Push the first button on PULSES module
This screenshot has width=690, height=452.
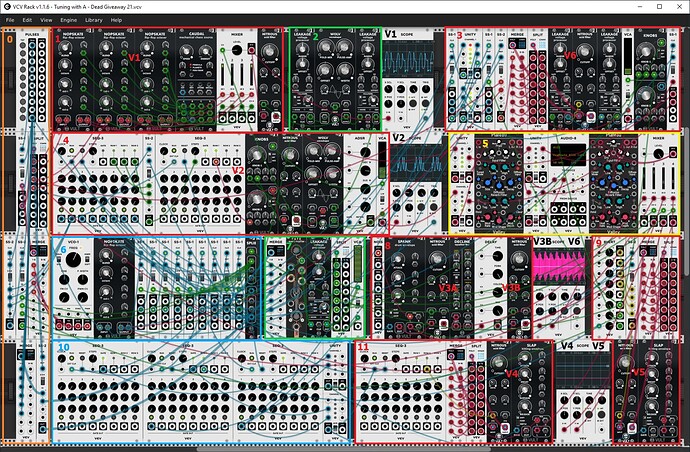click(23, 45)
